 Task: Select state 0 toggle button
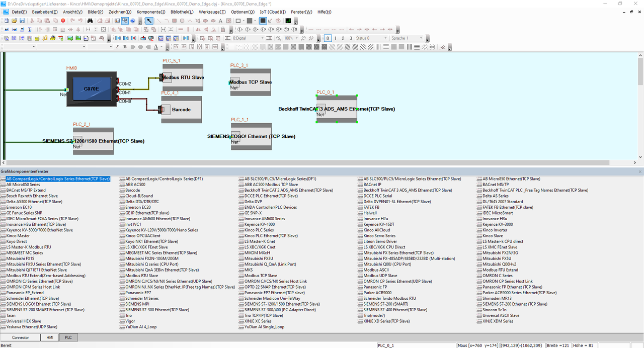328,38
